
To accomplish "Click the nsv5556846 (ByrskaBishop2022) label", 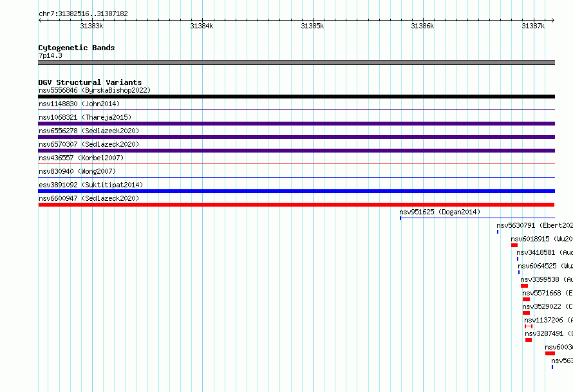I will pos(95,90).
